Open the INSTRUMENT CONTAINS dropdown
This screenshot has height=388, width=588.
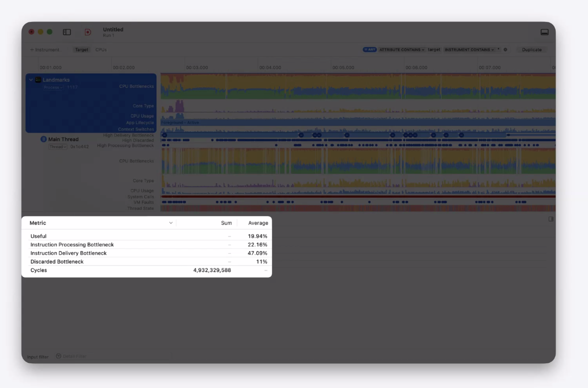(469, 50)
